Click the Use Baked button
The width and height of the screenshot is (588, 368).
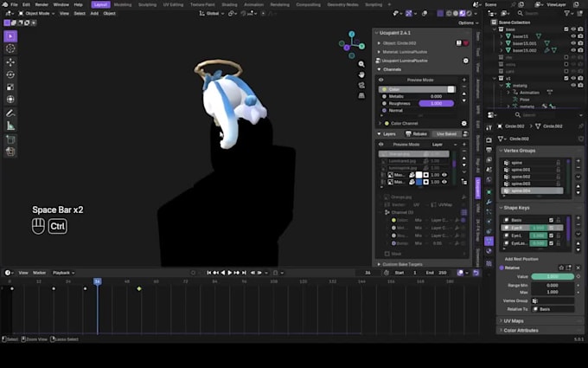[x=446, y=133]
